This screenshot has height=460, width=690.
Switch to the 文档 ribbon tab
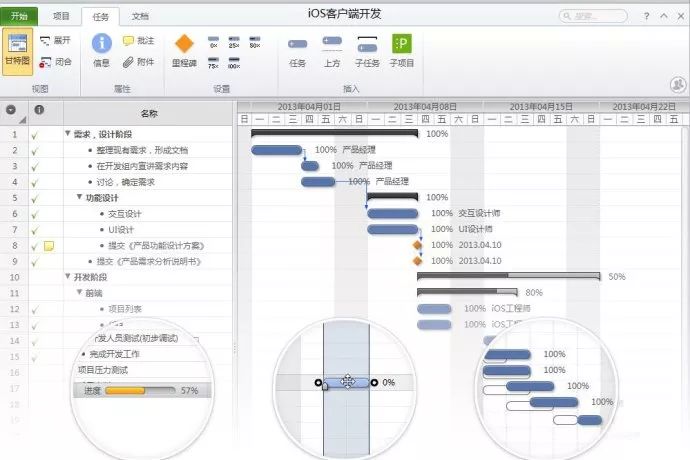point(140,16)
